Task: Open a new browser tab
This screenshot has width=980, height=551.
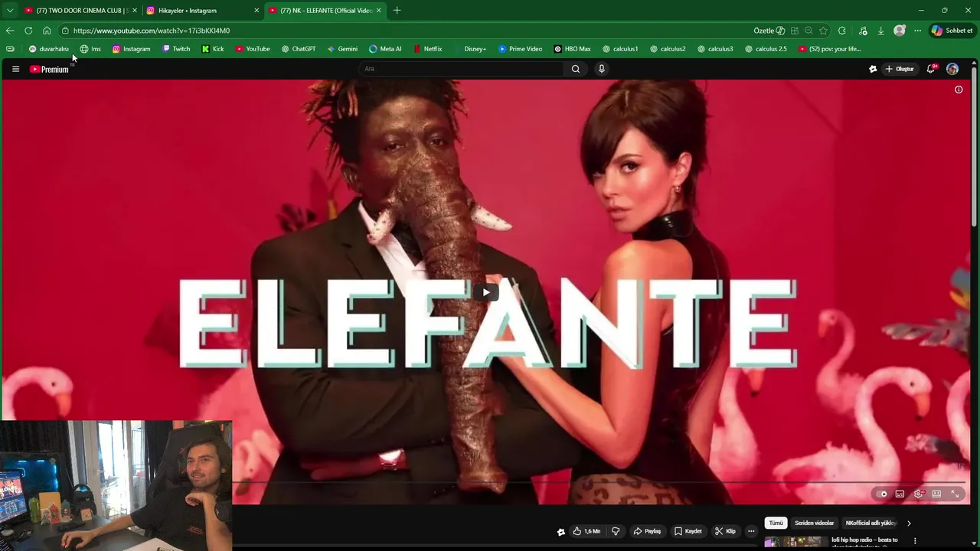Action: (x=397, y=11)
